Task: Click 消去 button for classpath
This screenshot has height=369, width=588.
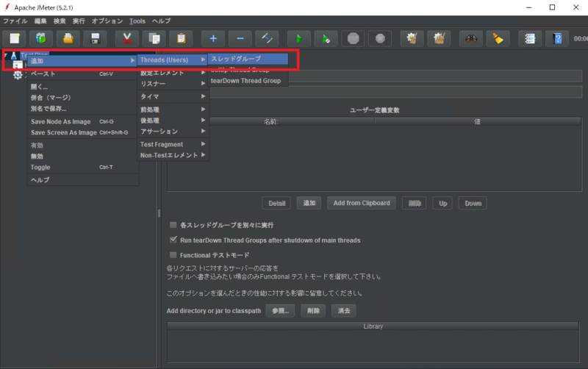Action: (344, 311)
